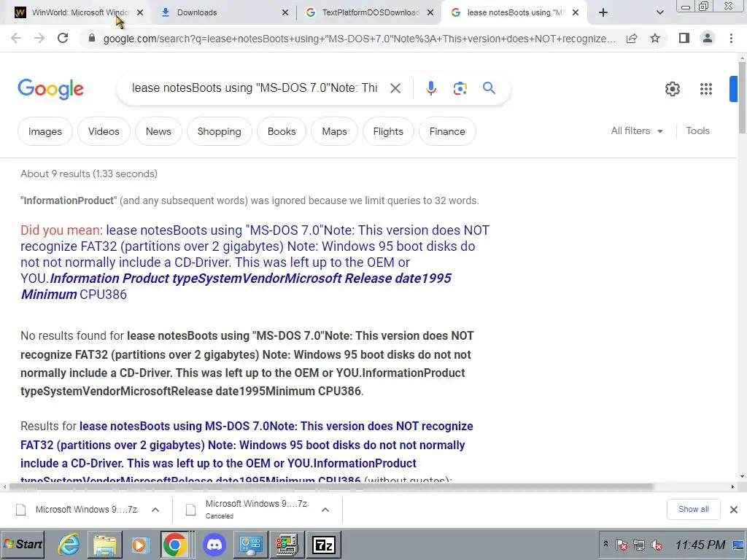Clear the search box with the X
This screenshot has width=747, height=560.
(x=395, y=88)
